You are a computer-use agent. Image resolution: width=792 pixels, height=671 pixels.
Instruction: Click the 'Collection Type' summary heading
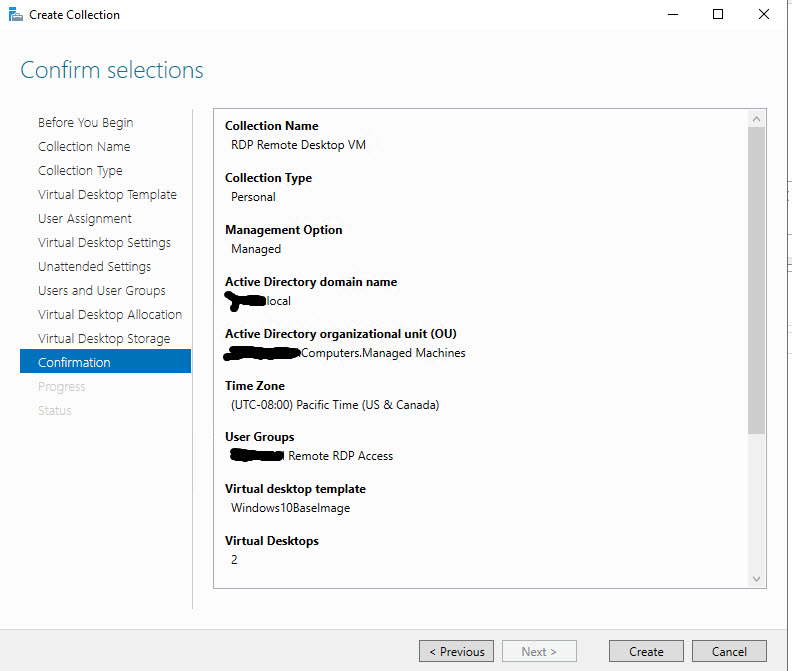point(268,178)
